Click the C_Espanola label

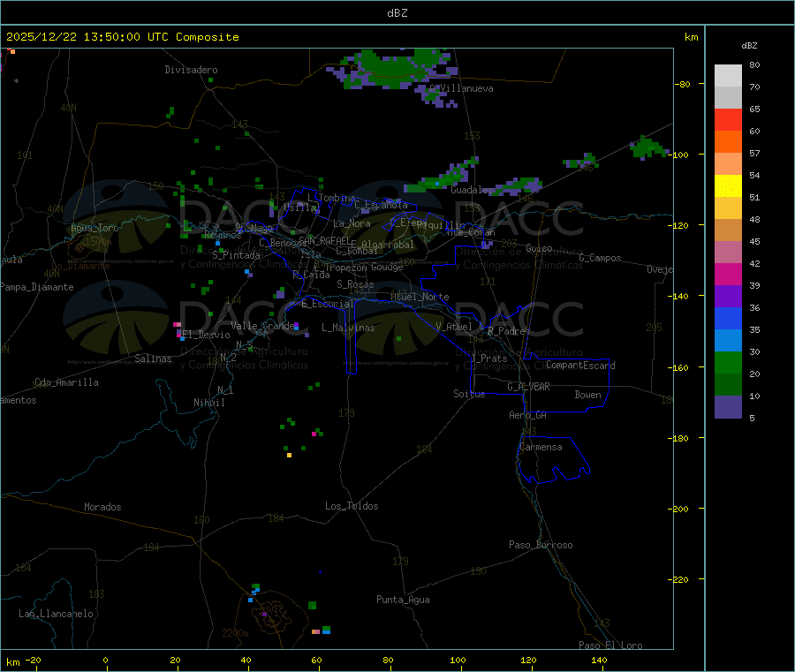pos(382,205)
